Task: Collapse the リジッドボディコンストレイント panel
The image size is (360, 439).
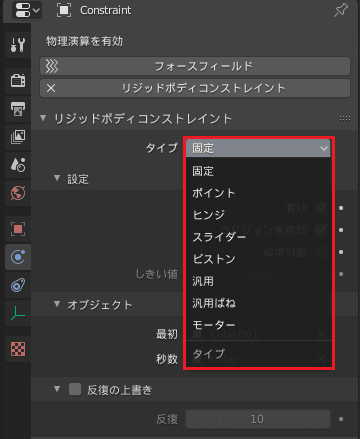Action: click(43, 118)
